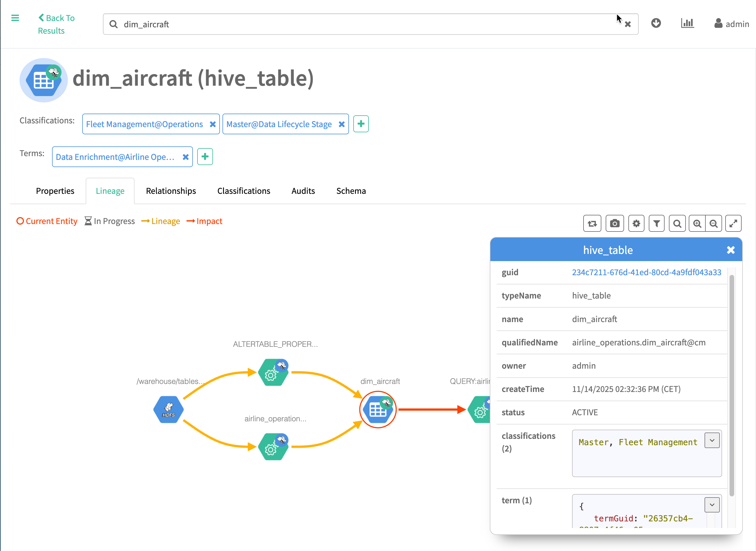Toggle the hamburger sidebar menu

click(15, 18)
